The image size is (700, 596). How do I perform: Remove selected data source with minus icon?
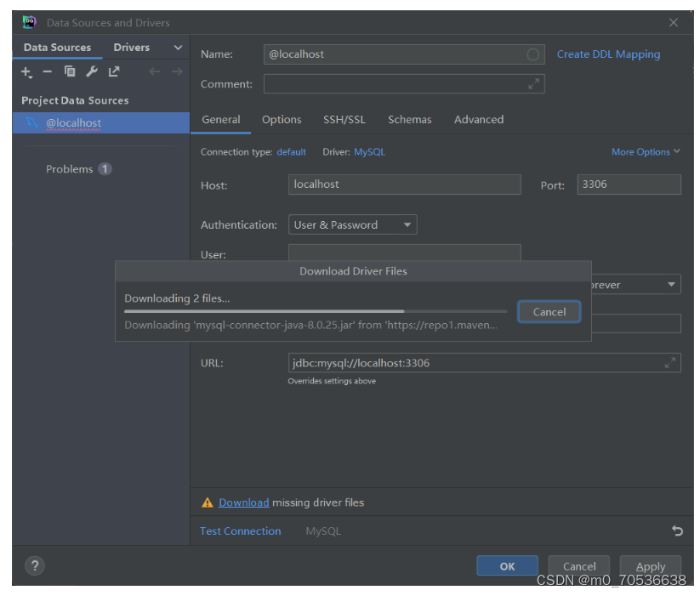(48, 71)
